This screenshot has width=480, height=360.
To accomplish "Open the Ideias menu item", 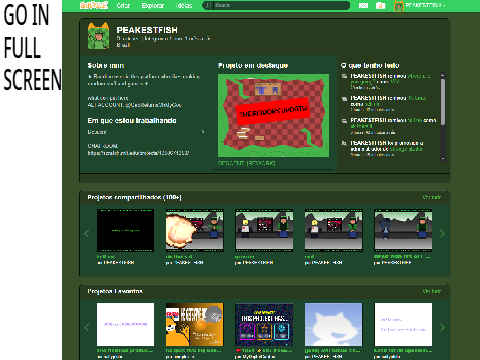I will click(184, 5).
